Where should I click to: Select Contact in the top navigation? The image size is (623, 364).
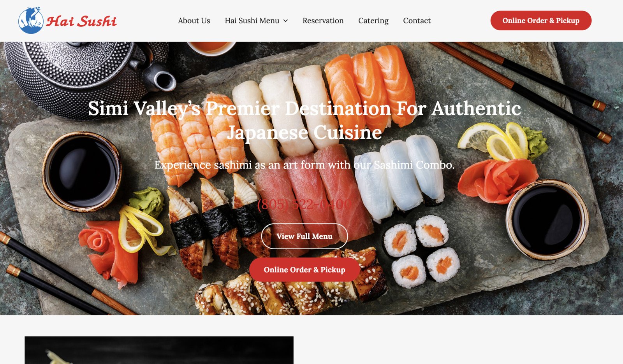417,21
